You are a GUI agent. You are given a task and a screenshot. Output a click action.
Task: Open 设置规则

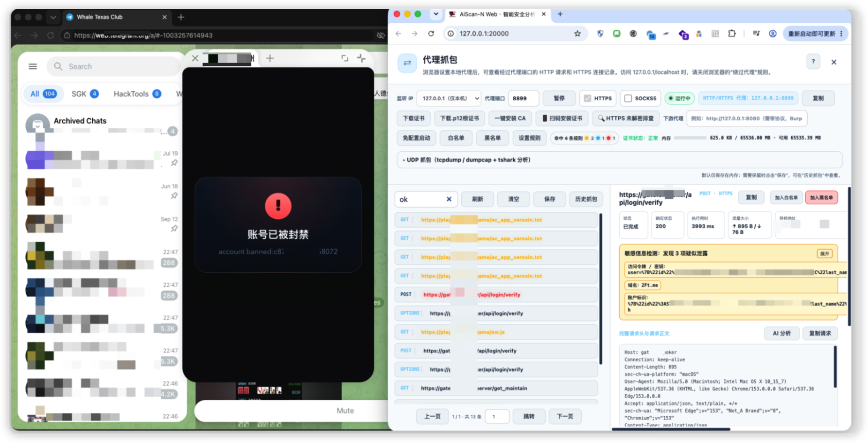coord(529,138)
